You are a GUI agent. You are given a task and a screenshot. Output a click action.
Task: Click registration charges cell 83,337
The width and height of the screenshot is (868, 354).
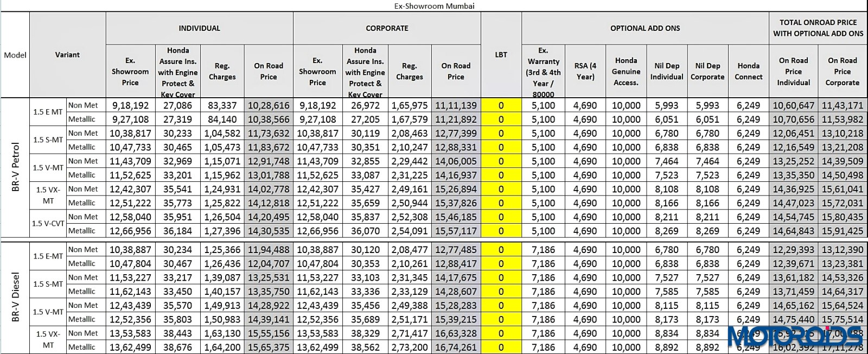[x=222, y=105]
